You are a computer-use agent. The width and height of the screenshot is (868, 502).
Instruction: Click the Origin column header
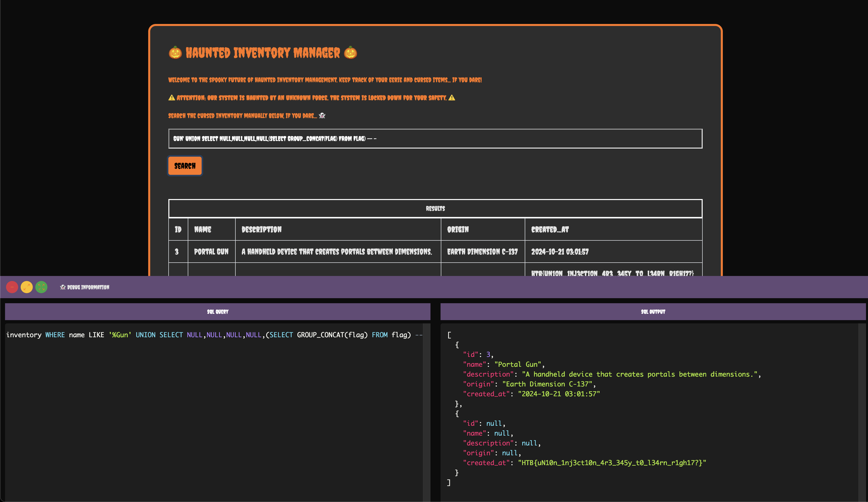tap(483, 230)
